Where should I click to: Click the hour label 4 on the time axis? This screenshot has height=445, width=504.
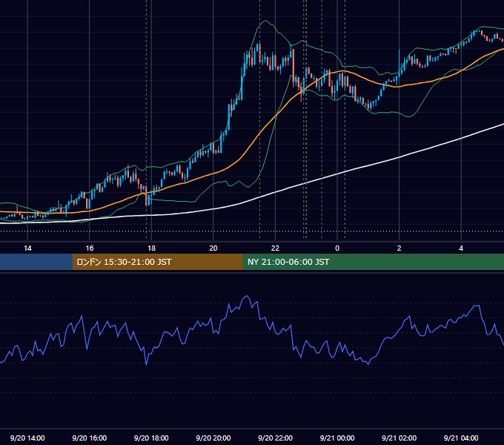[x=461, y=248]
